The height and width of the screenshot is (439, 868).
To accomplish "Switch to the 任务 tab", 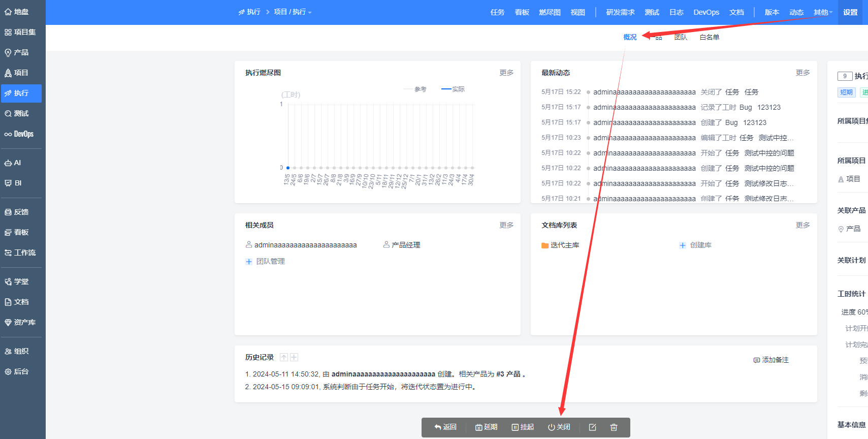I will pos(497,12).
